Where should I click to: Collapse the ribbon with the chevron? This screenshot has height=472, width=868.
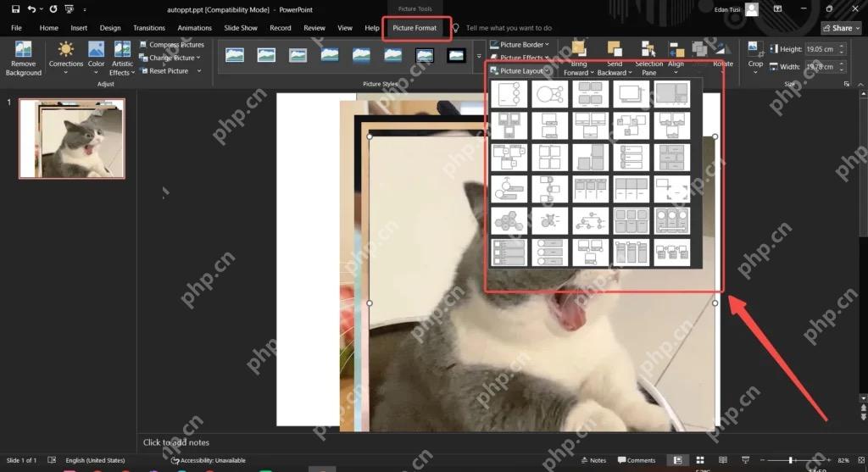[x=860, y=84]
